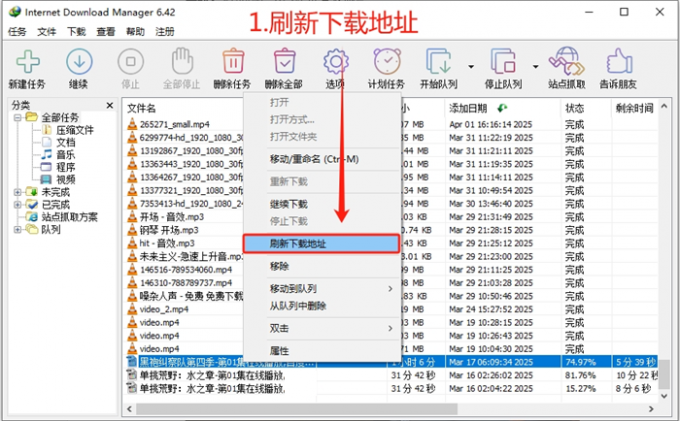Open the Site Grabber (站点抓取) icon

tap(566, 61)
